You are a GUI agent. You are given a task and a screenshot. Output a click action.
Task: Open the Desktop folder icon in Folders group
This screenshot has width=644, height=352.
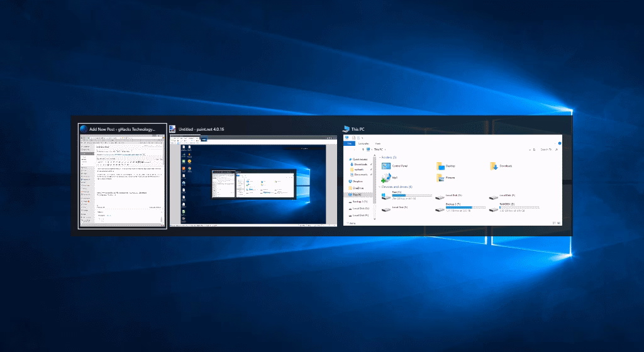(441, 166)
